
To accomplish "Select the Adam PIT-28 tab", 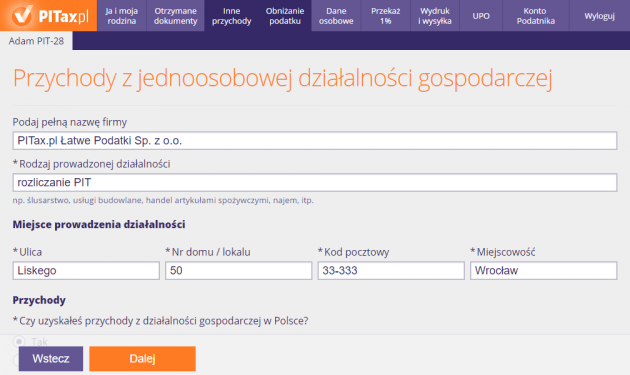I will pos(36,41).
